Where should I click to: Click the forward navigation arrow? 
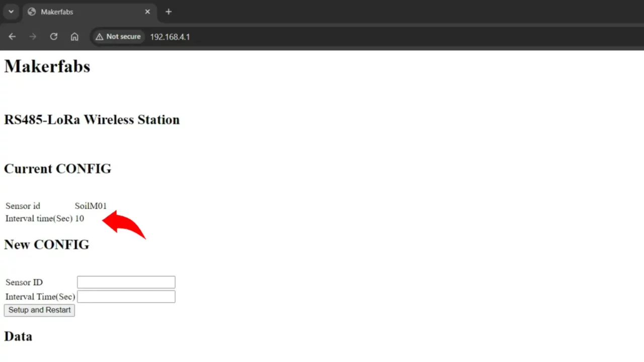pos(33,37)
